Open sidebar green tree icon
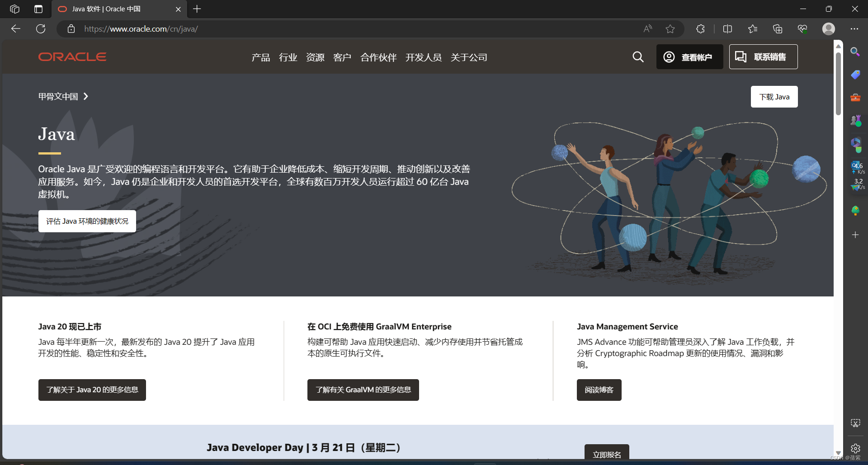 pyautogui.click(x=855, y=211)
